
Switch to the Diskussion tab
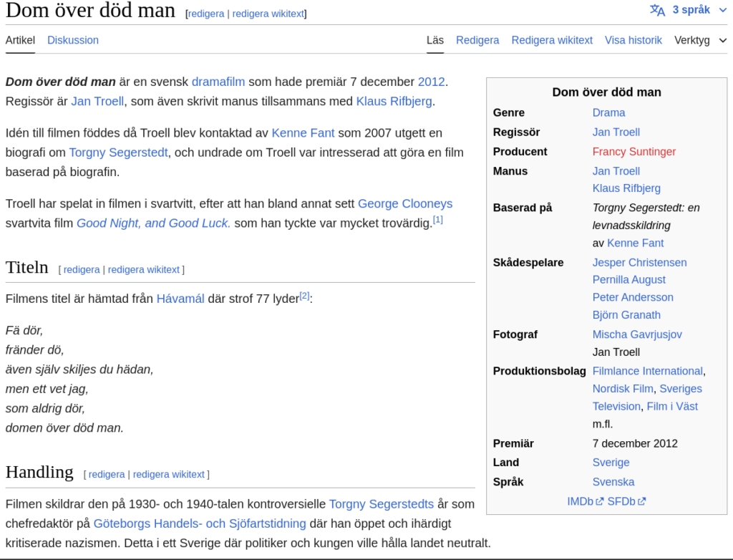[x=73, y=40]
